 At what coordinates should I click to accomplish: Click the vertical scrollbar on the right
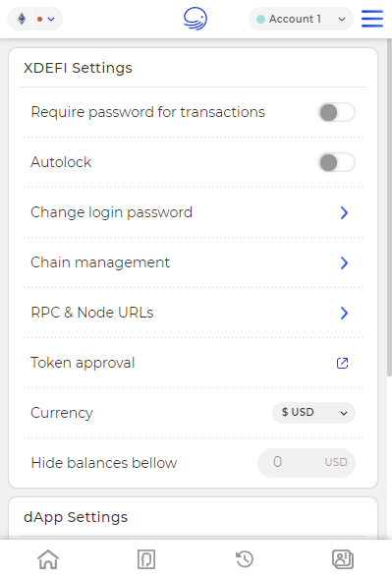389,206
